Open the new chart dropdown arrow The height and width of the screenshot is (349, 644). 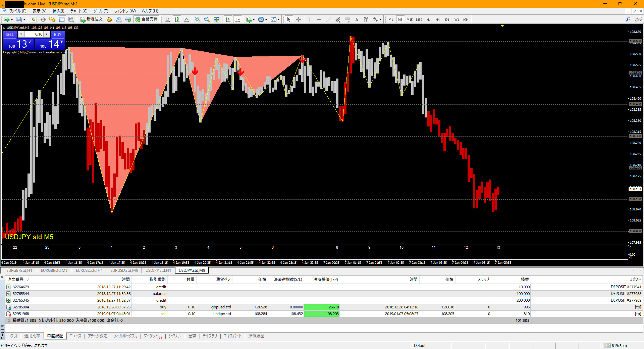(12, 19)
